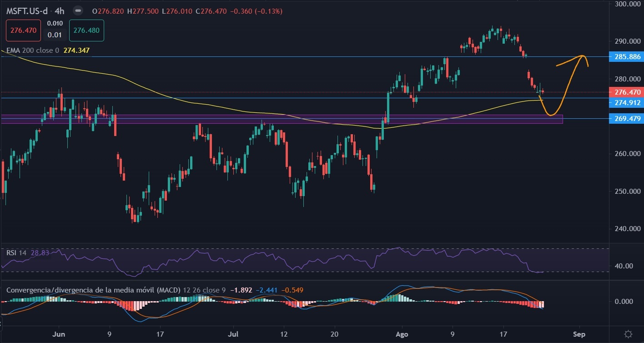Screen dimensions: 644x343
Task: Click the 285.886 horizontal line price label
Action: coord(627,57)
